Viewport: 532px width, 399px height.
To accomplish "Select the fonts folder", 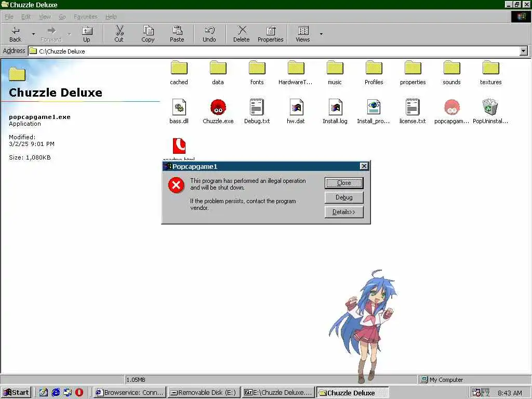I will [257, 73].
